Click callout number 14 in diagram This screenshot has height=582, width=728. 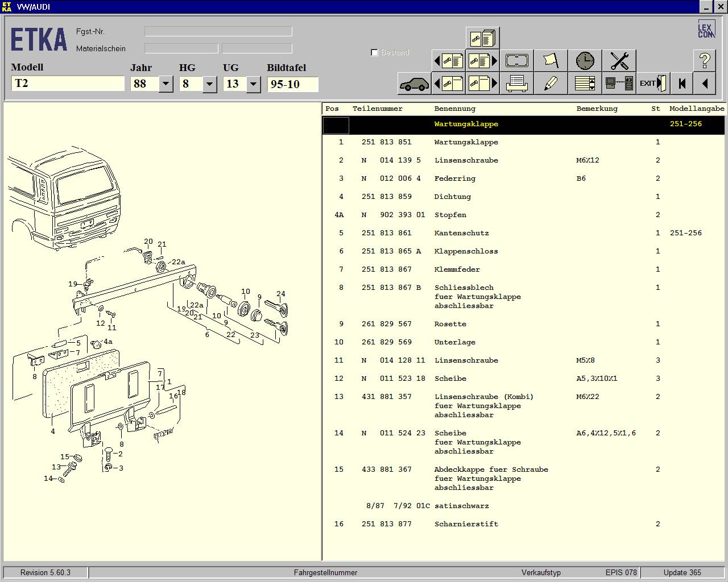48,479
